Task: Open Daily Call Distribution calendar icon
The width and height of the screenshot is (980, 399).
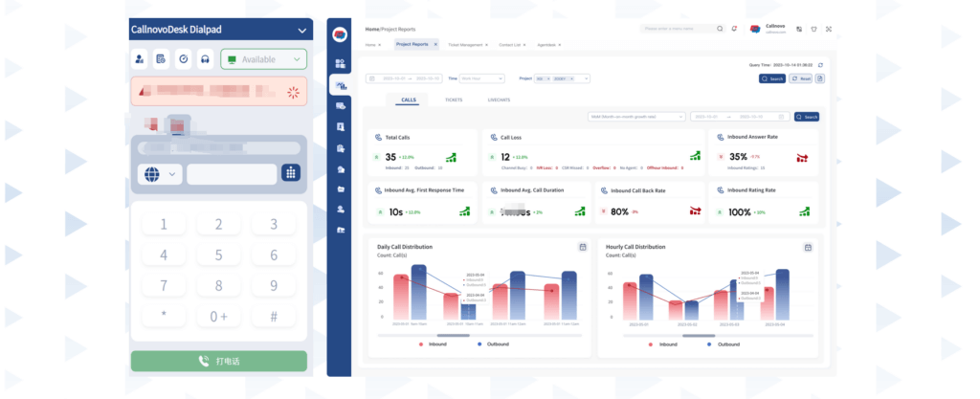Action: click(583, 247)
